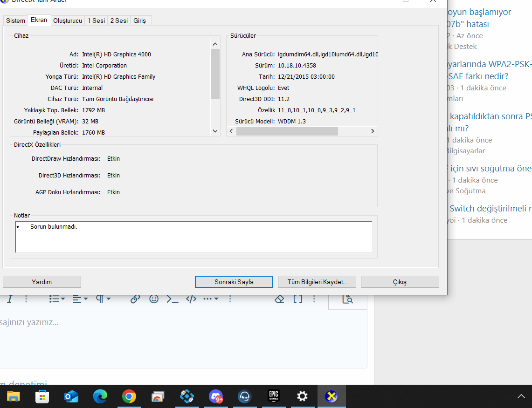Click the Direct3D DDI 11.2 value

coord(283,99)
